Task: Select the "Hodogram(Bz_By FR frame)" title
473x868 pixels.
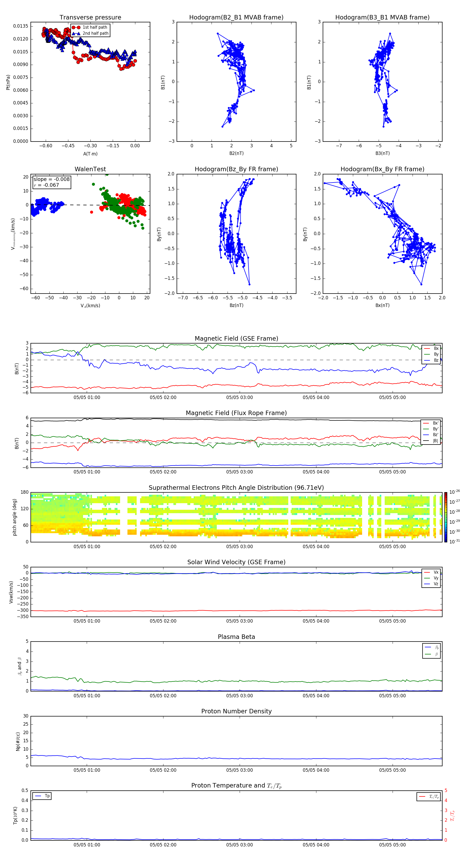Action: 236,169
